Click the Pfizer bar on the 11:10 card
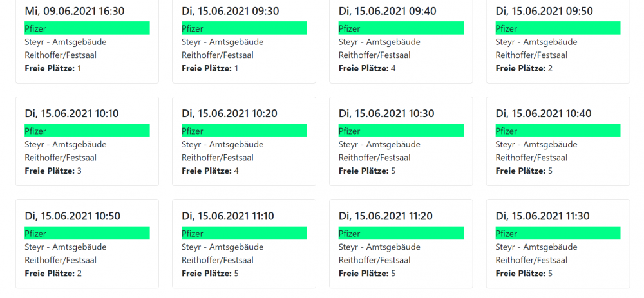The image size is (644, 298). click(244, 233)
